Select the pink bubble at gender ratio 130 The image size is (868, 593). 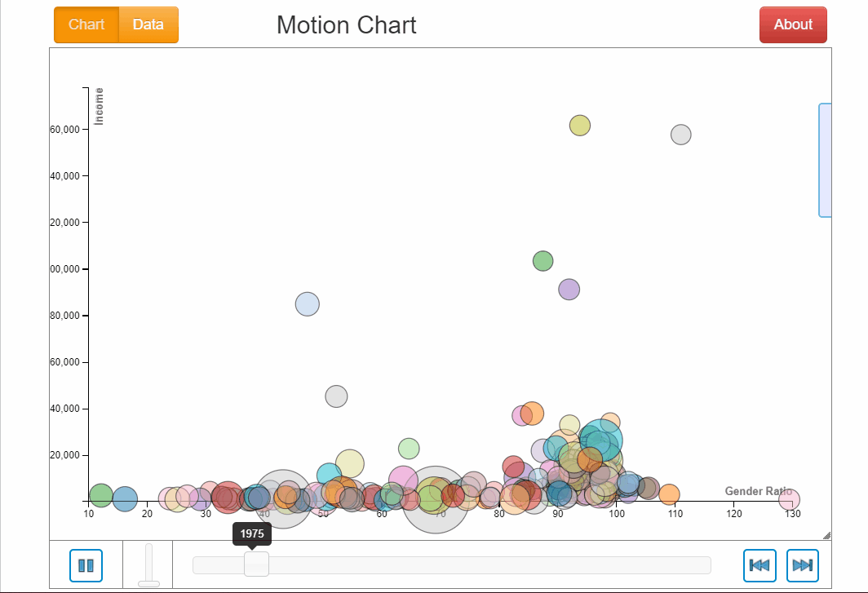pyautogui.click(x=789, y=499)
